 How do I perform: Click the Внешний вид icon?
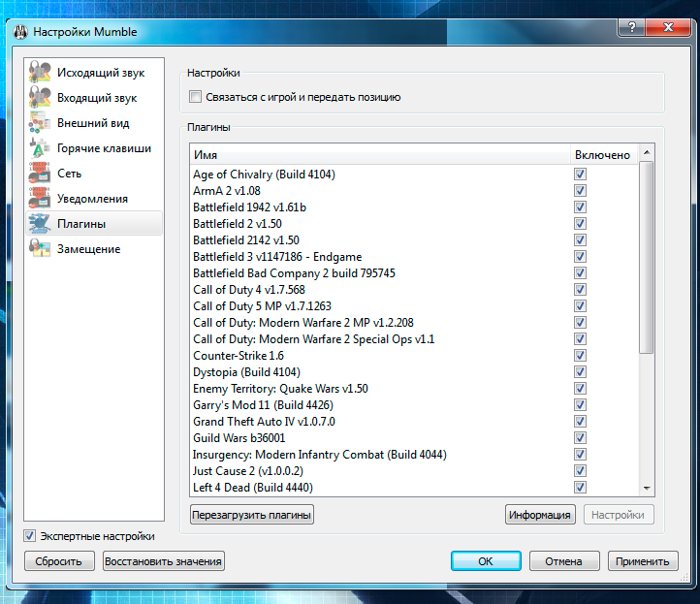tap(40, 123)
